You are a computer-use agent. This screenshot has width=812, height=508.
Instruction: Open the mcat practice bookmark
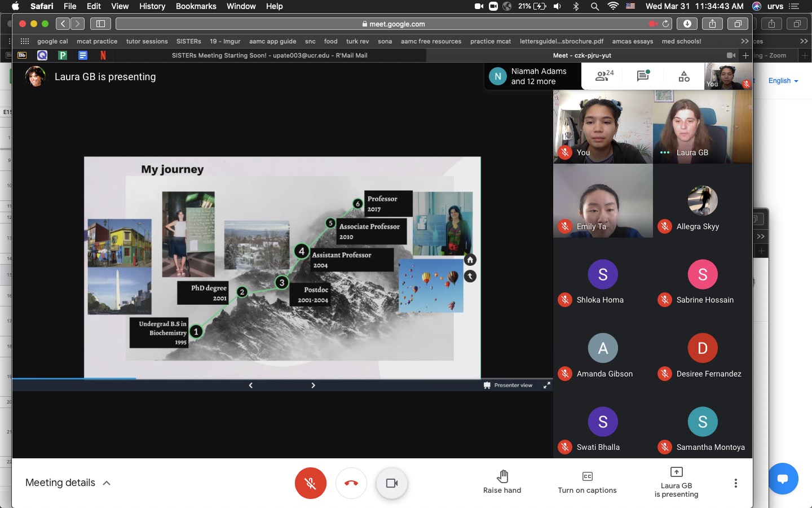point(97,41)
